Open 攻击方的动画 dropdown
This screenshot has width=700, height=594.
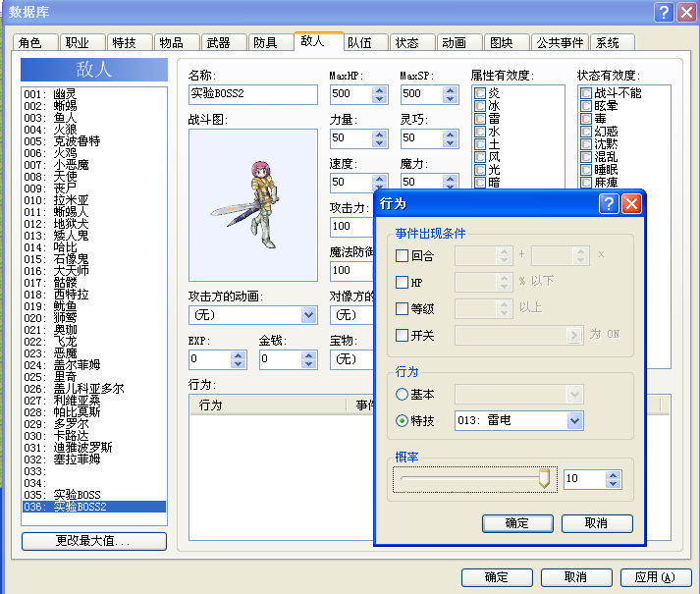308,315
